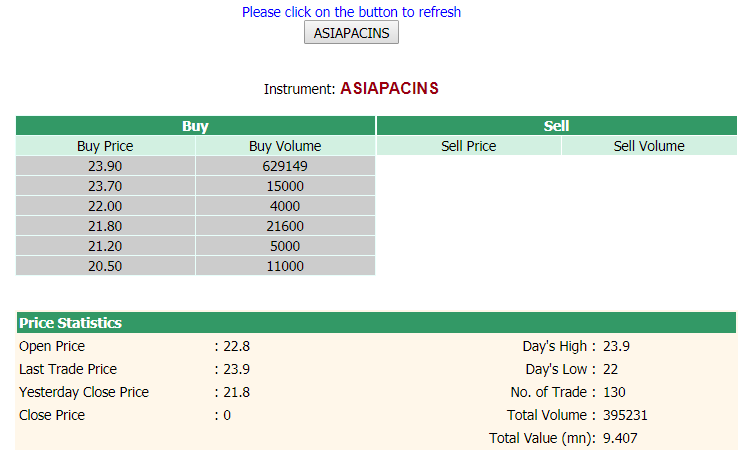Click the Buy table header
751x454 pixels.
tap(195, 126)
